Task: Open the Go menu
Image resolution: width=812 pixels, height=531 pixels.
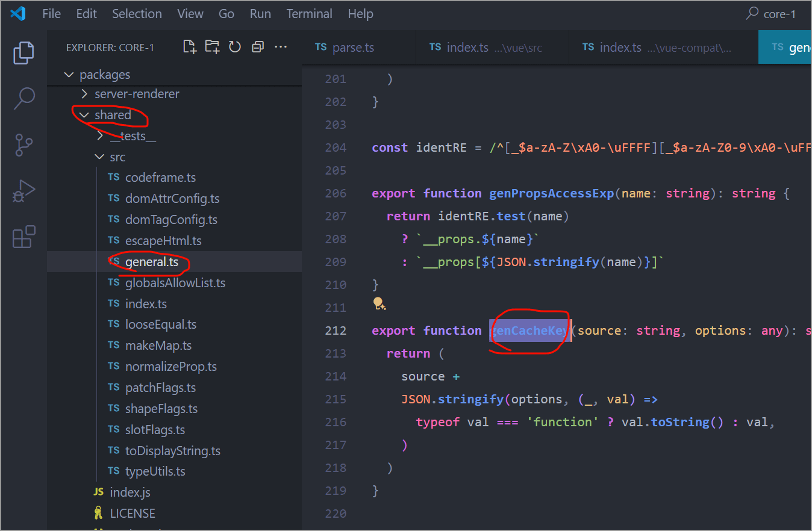Action: (x=226, y=13)
